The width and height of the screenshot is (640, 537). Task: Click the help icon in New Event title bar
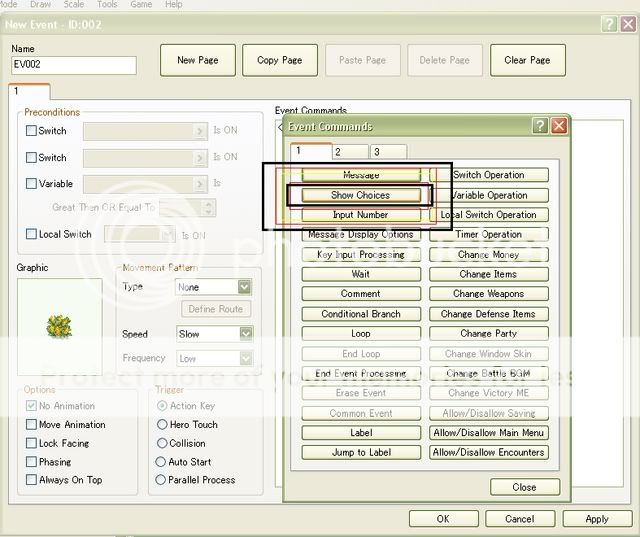pyautogui.click(x=608, y=24)
